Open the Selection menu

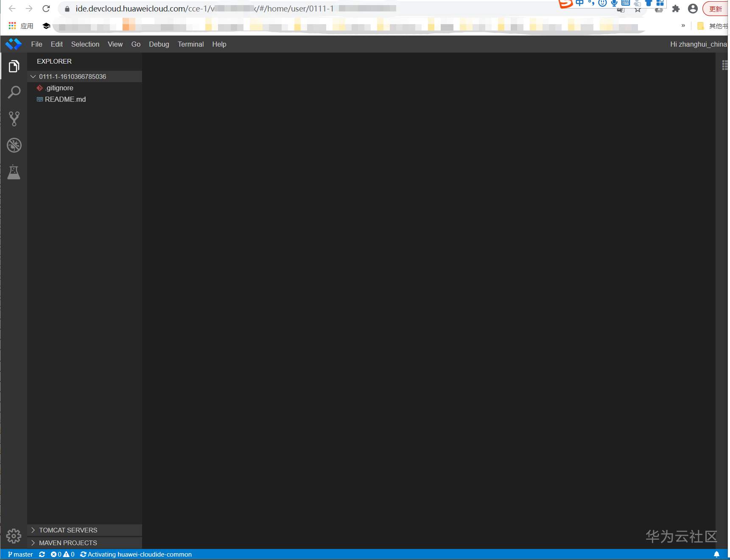point(85,44)
